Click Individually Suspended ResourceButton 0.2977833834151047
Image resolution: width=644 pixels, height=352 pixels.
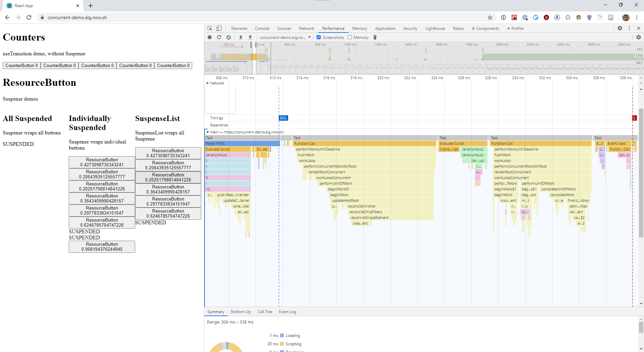(x=102, y=211)
